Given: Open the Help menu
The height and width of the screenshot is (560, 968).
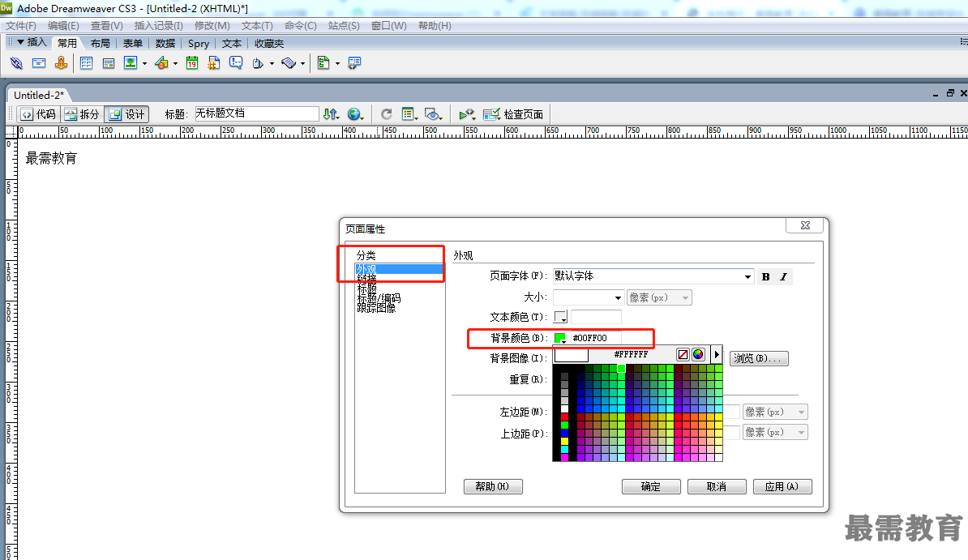Looking at the screenshot, I should [x=435, y=26].
